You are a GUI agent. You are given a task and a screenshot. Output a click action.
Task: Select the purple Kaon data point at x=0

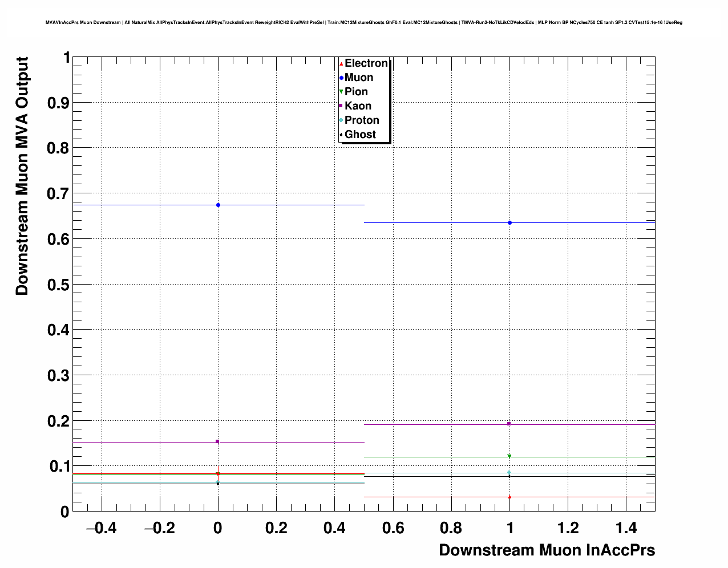[217, 441]
